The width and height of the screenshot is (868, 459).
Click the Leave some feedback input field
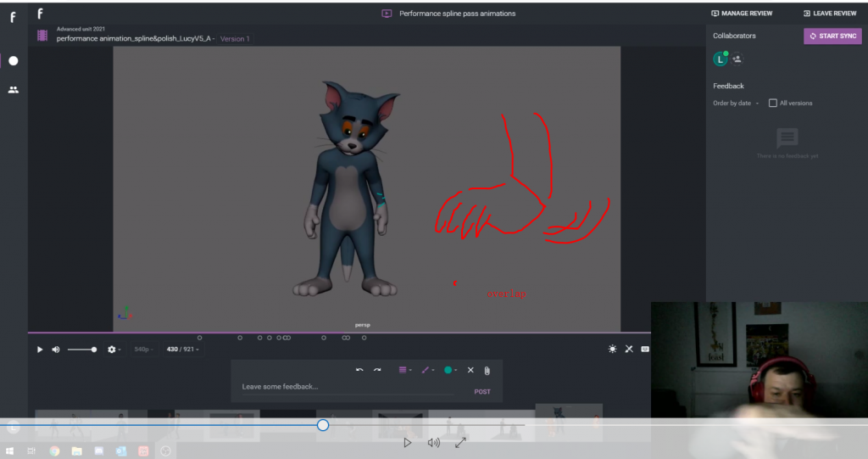click(x=348, y=387)
